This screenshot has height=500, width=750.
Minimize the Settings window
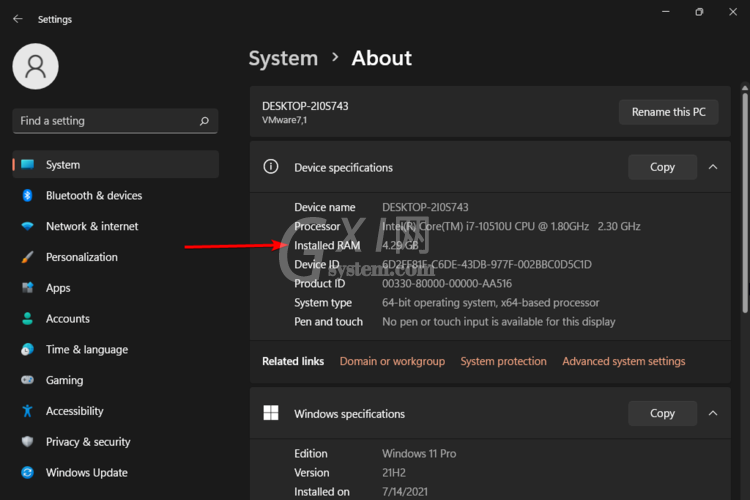665,11
